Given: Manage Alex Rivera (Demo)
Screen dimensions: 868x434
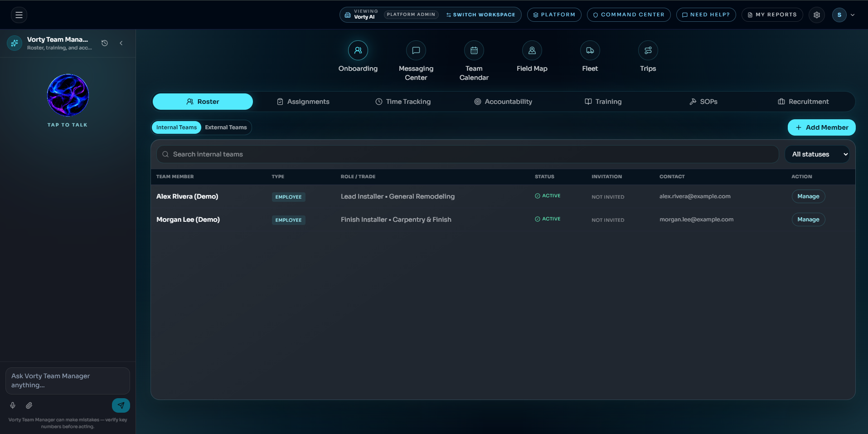Looking at the screenshot, I should (809, 196).
